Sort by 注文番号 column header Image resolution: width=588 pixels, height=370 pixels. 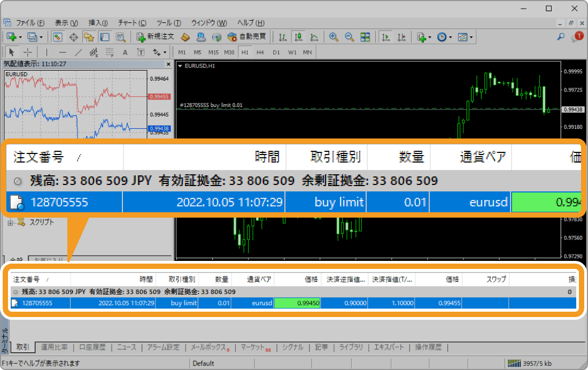(x=41, y=280)
